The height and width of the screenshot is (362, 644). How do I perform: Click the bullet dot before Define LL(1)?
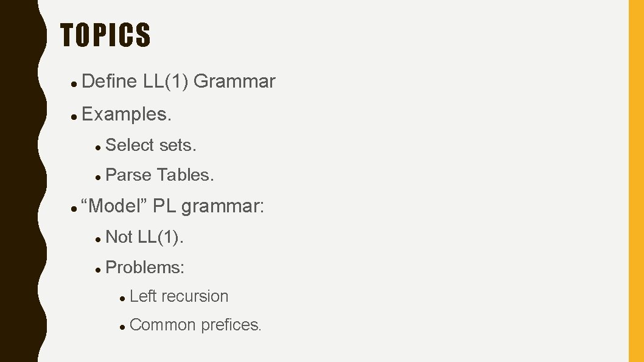[74, 85]
